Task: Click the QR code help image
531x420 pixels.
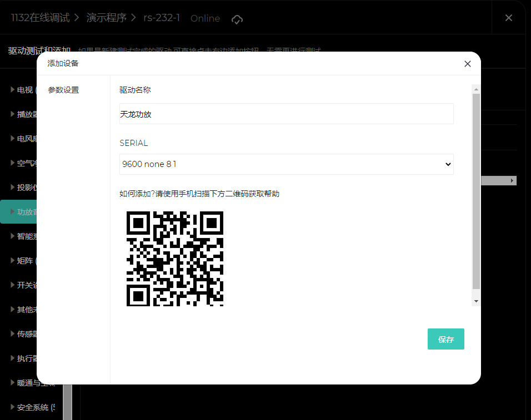Action: (x=175, y=258)
